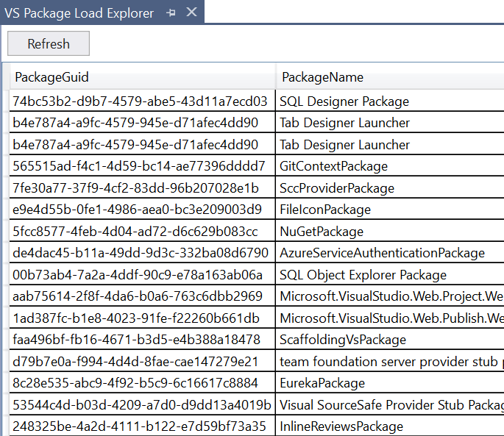Select the GitContextPackage cell

pos(390,166)
